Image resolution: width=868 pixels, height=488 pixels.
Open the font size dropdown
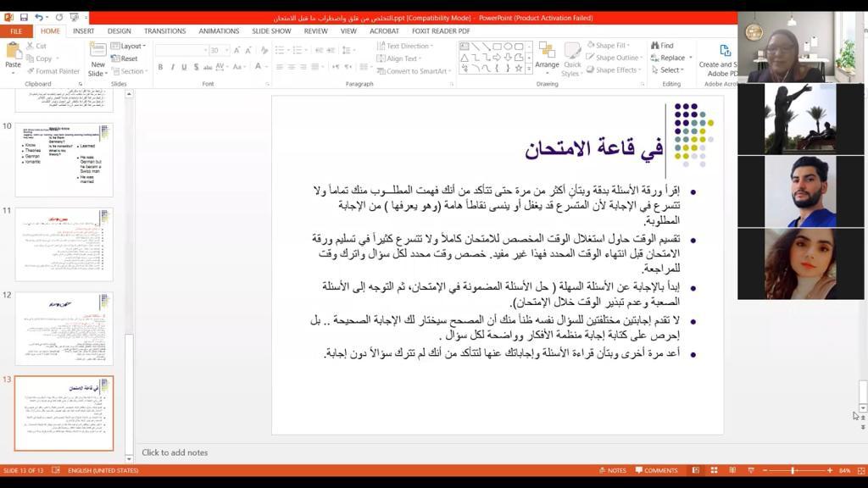pyautogui.click(x=226, y=50)
